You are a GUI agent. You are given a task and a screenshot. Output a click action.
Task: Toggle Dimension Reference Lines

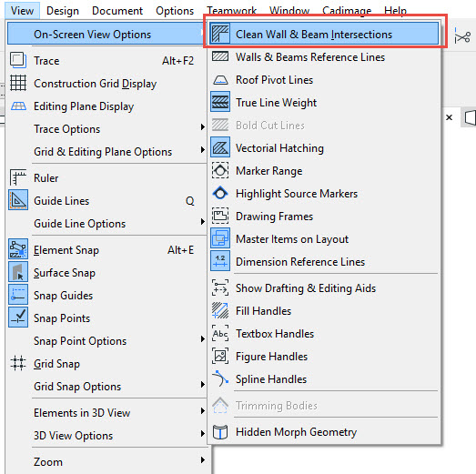coord(324,262)
